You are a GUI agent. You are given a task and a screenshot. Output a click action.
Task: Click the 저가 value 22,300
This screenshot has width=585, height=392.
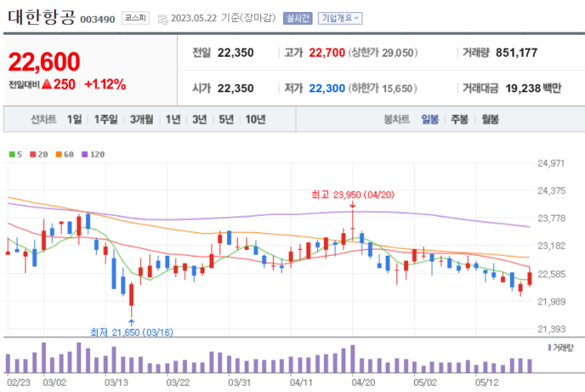pos(327,89)
